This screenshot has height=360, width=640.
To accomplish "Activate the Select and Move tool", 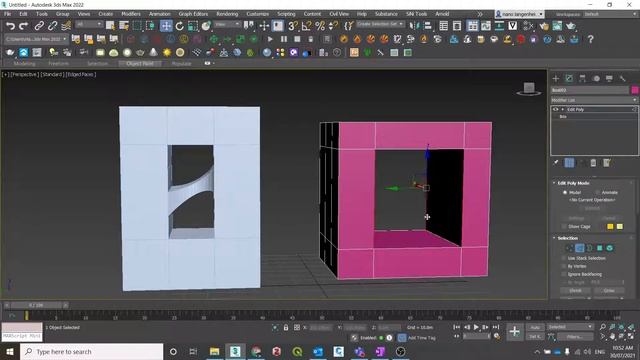I will pyautogui.click(x=166, y=26).
